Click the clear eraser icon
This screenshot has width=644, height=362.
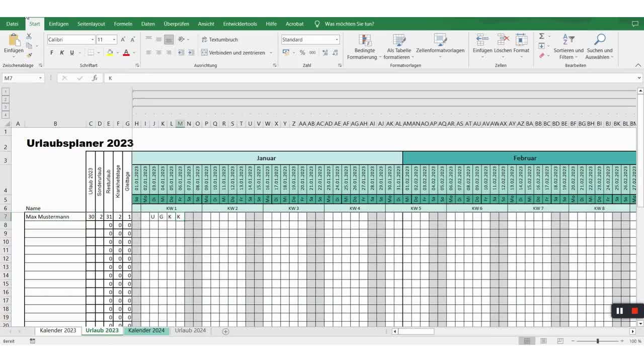click(x=542, y=55)
